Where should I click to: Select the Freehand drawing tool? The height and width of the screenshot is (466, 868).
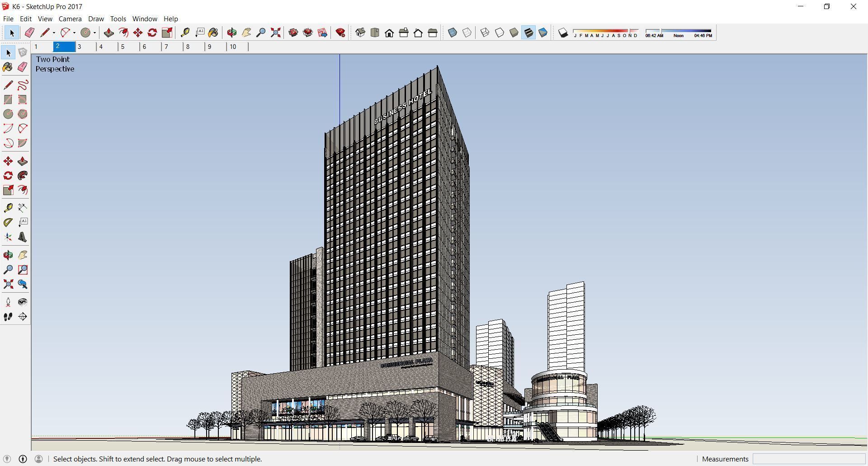(x=23, y=85)
